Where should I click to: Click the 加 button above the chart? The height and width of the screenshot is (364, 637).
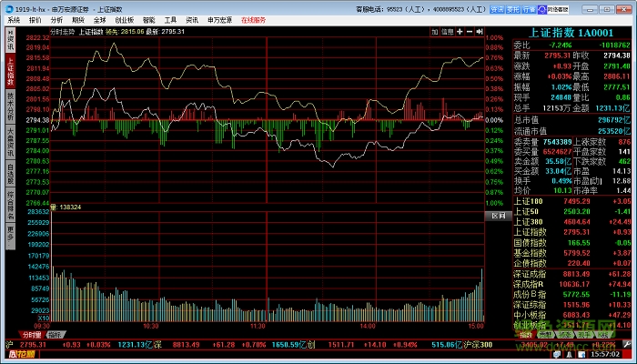434,31
